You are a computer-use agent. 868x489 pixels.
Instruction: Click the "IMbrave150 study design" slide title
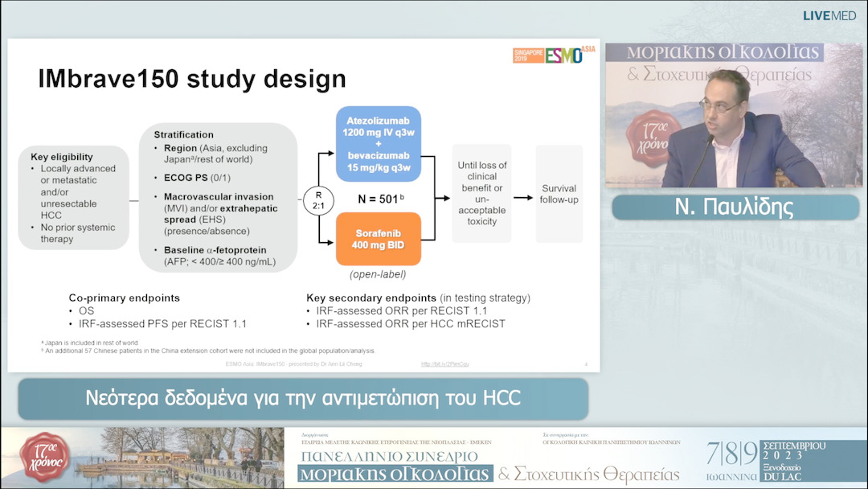click(191, 79)
